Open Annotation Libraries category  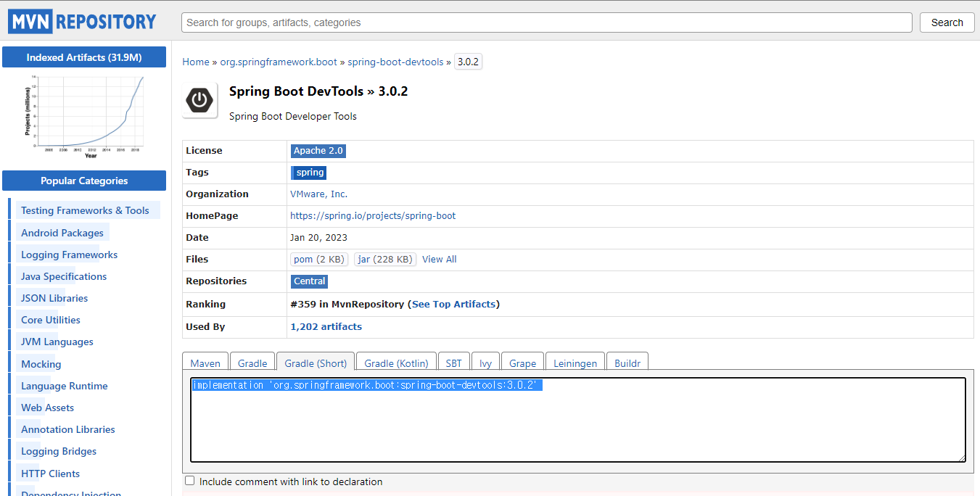(68, 429)
